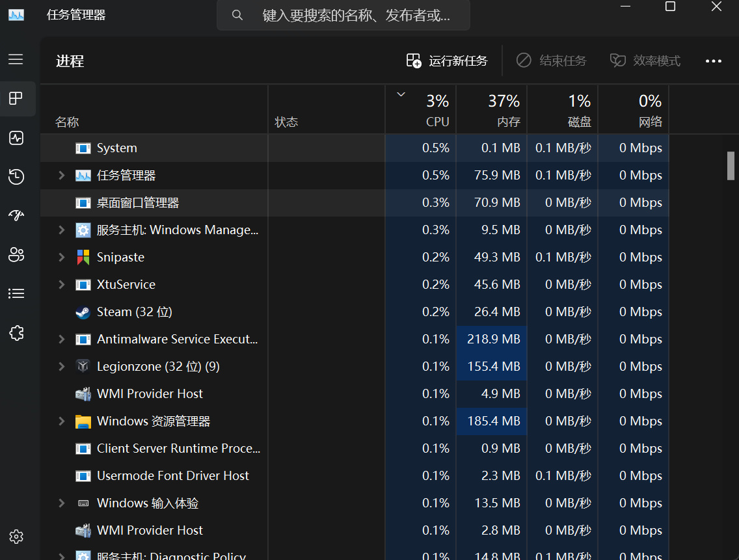
Task: Open the Users sidebar icon
Action: (x=16, y=254)
